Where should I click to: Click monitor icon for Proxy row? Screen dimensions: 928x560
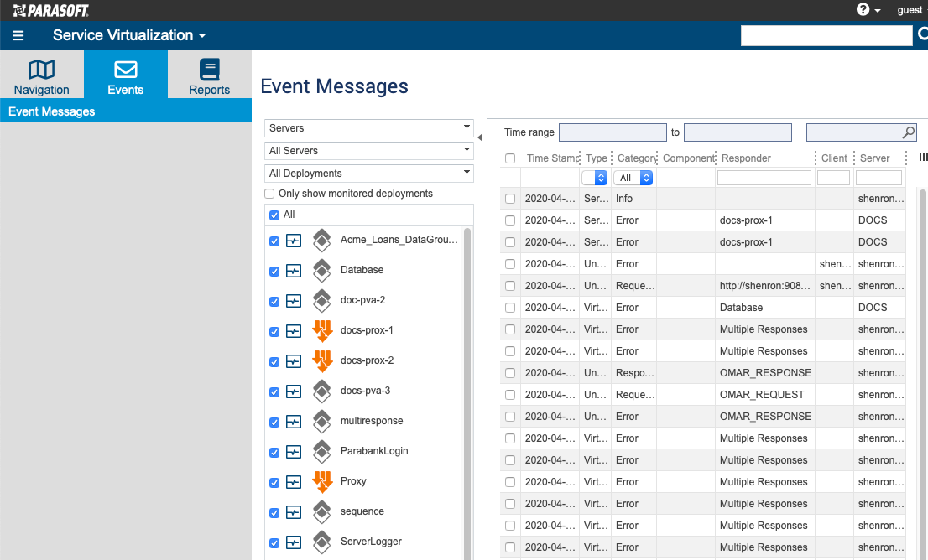(294, 482)
